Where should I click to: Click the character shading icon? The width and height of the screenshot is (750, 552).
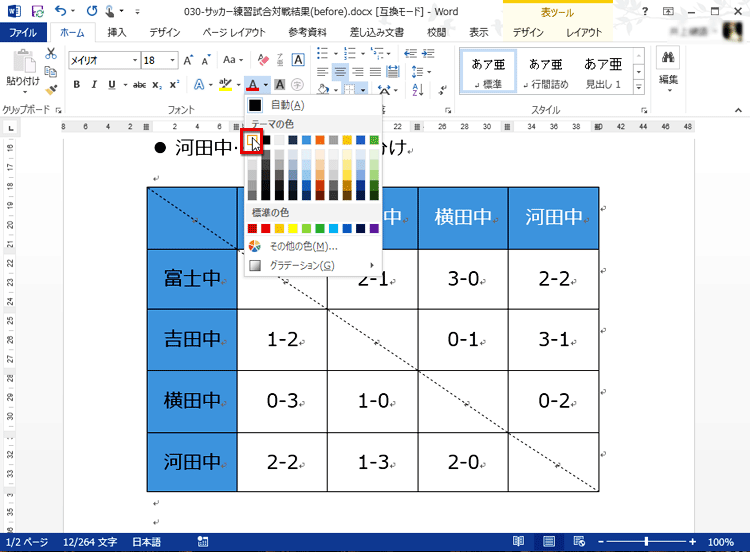[280, 85]
